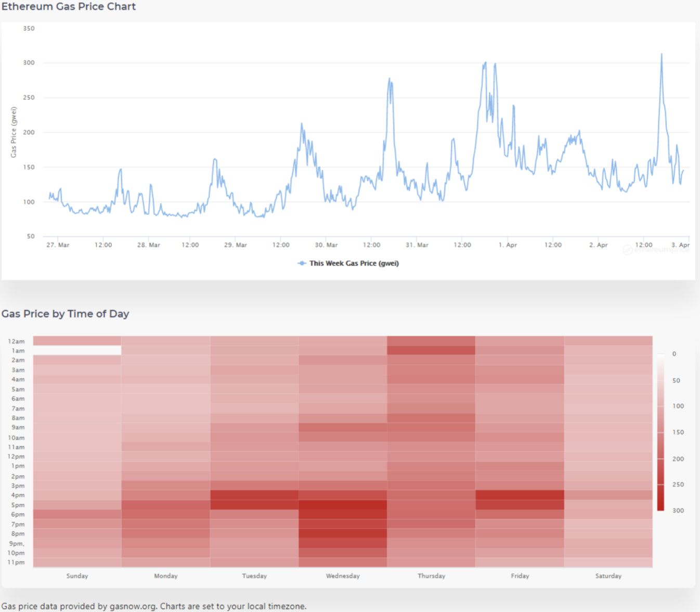The height and width of the screenshot is (612, 700).
Task: Click the Monday 6pm heatmap cell
Action: 166,514
